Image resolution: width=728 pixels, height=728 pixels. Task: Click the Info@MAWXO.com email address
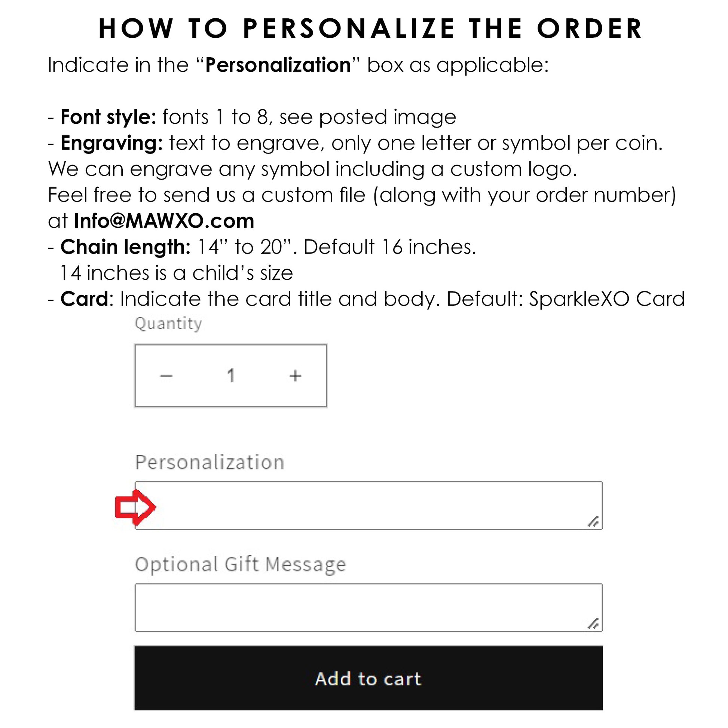tap(164, 221)
